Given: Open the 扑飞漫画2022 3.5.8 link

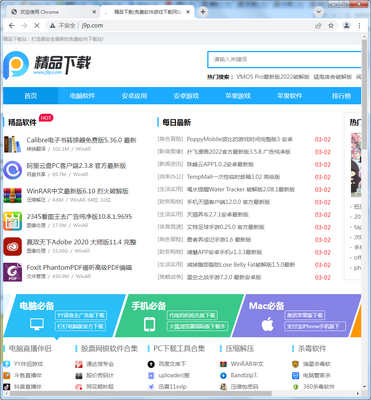Looking at the screenshot, I should click(239, 152).
